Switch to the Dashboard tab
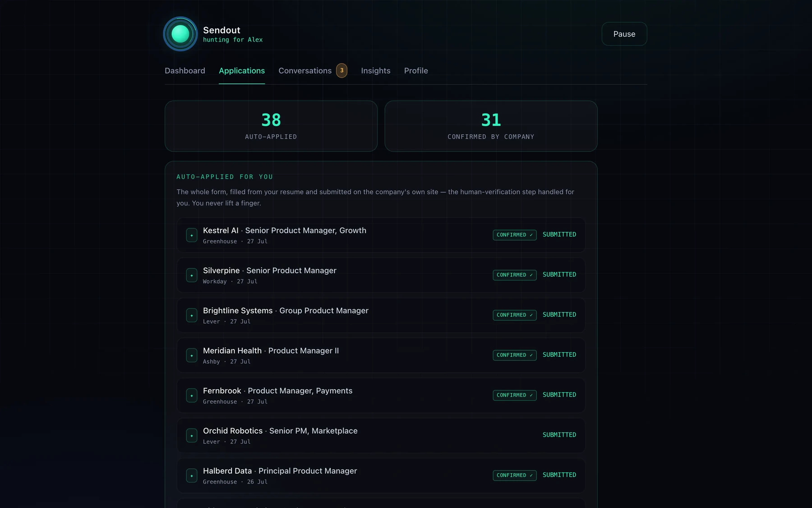This screenshot has height=508, width=812. [185, 71]
